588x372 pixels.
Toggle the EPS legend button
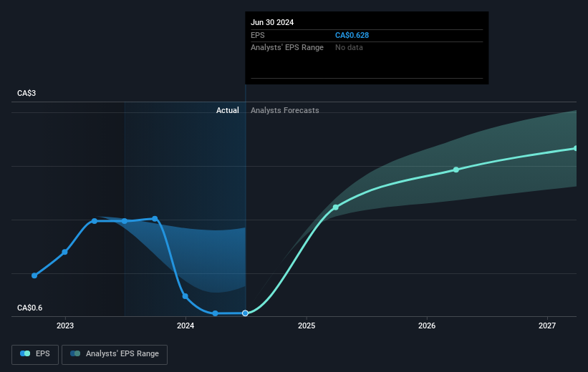pos(35,354)
